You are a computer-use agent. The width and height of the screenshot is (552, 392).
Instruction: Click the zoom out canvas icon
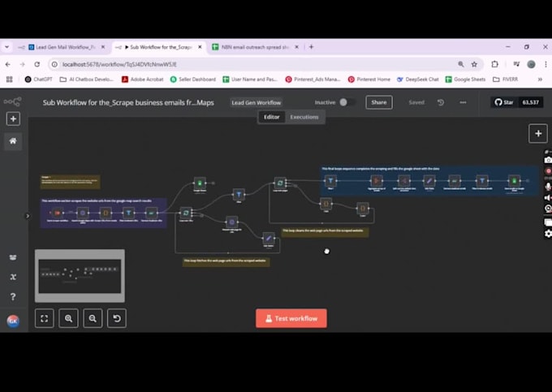[x=93, y=319]
